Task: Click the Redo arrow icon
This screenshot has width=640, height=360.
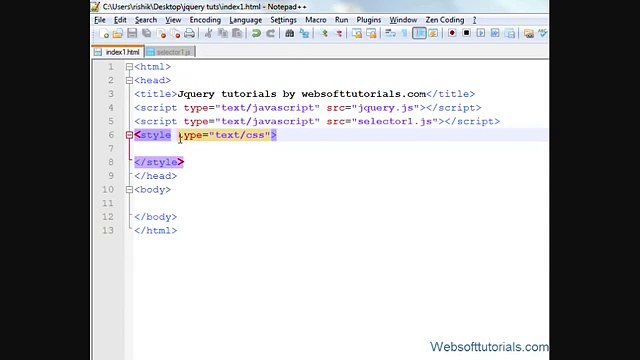Action: (x=270, y=33)
